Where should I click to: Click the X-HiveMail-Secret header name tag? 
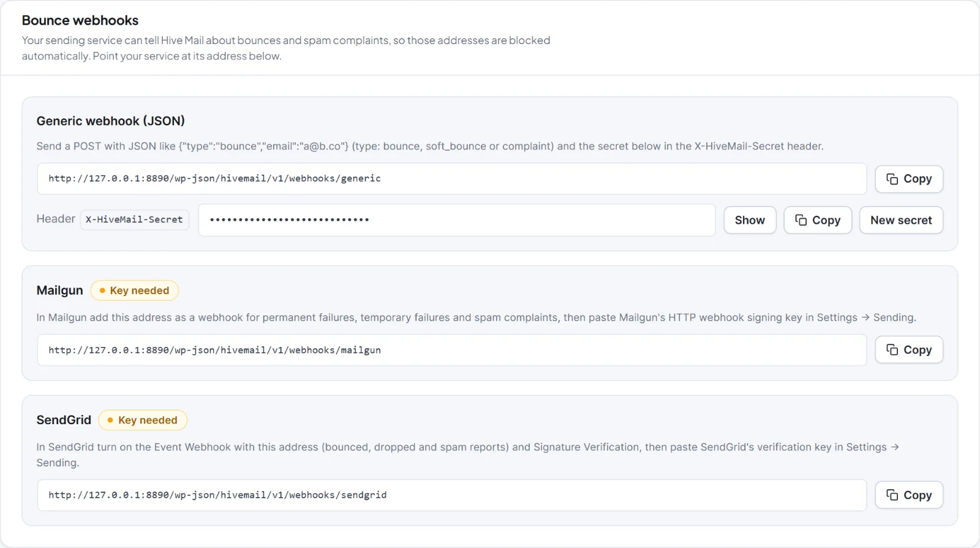(x=134, y=219)
